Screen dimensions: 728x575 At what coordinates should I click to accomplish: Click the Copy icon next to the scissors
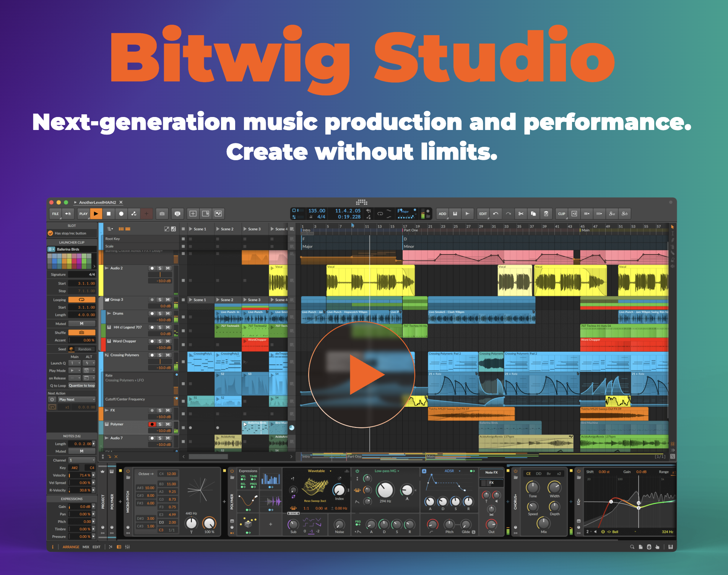tap(533, 213)
